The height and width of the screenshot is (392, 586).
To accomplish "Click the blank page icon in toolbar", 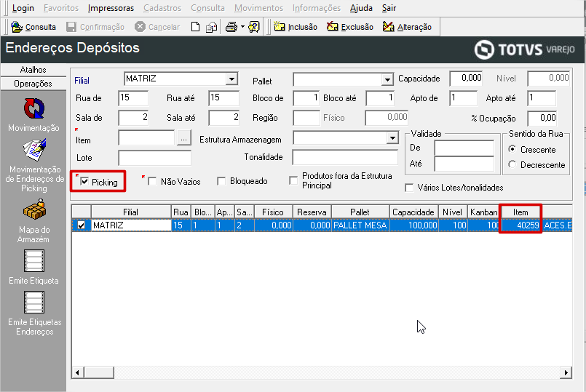I will pyautogui.click(x=195, y=27).
